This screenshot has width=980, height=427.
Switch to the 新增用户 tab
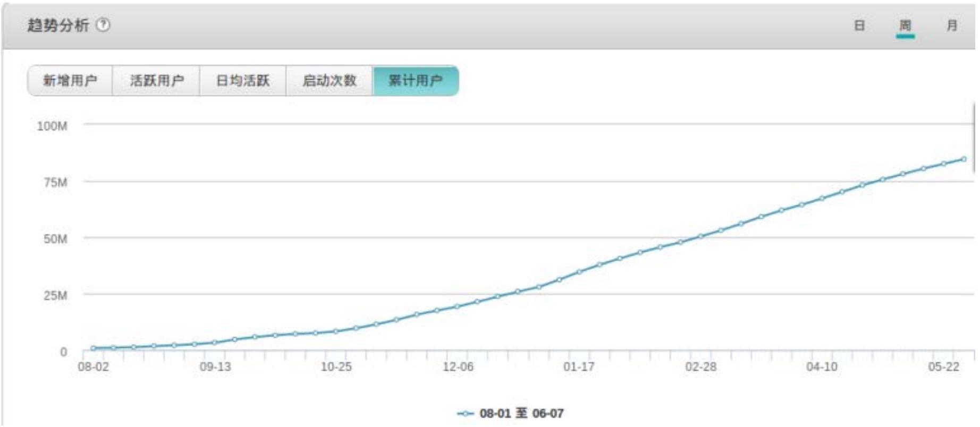70,81
